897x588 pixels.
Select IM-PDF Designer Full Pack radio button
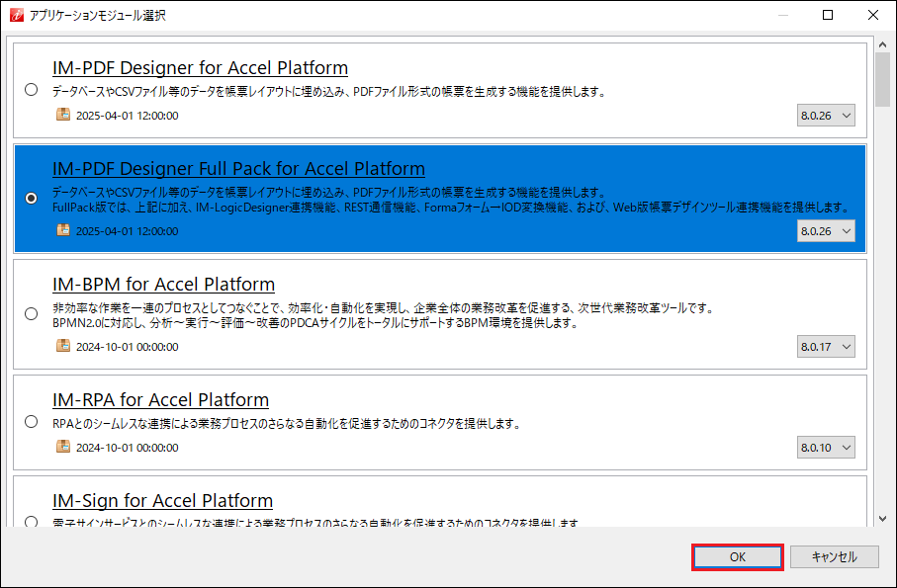click(32, 199)
